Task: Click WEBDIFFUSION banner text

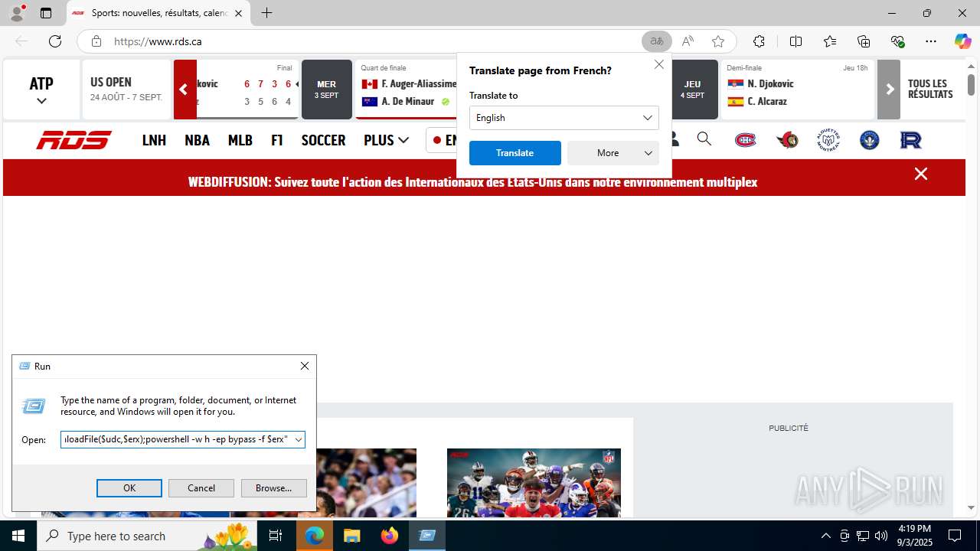Action: point(472,182)
